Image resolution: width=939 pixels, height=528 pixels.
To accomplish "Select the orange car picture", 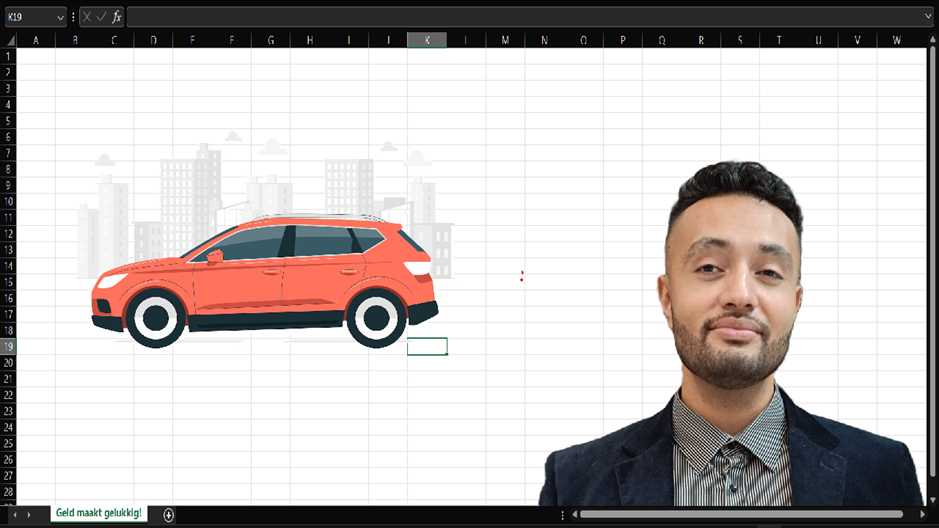I will click(x=265, y=280).
